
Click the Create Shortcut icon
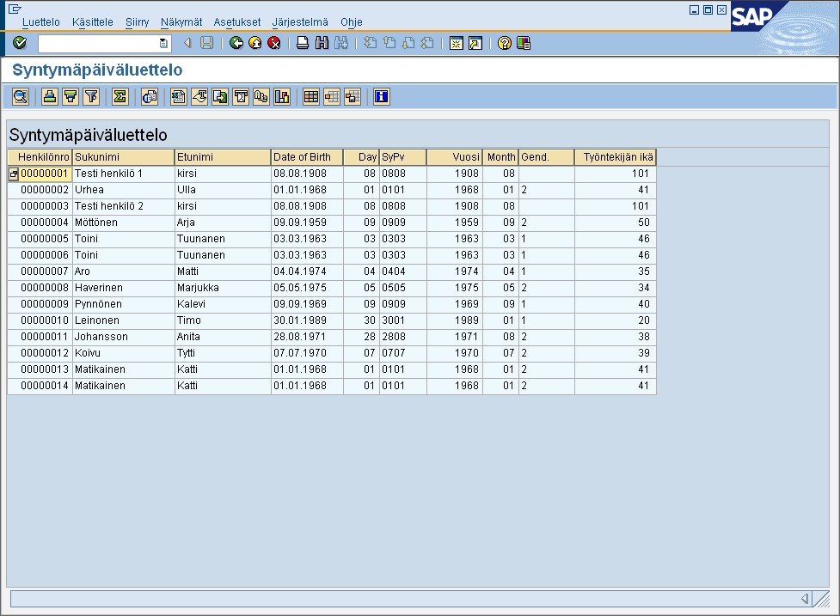[x=475, y=43]
